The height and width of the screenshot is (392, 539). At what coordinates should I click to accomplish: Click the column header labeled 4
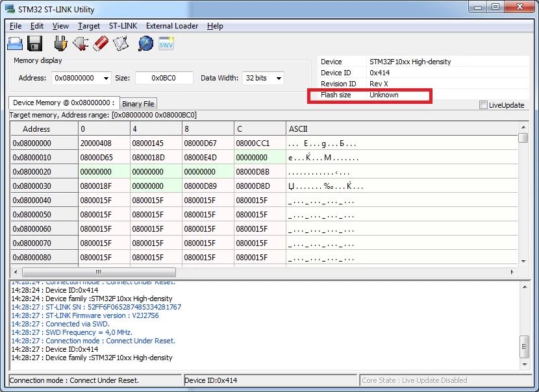point(156,129)
